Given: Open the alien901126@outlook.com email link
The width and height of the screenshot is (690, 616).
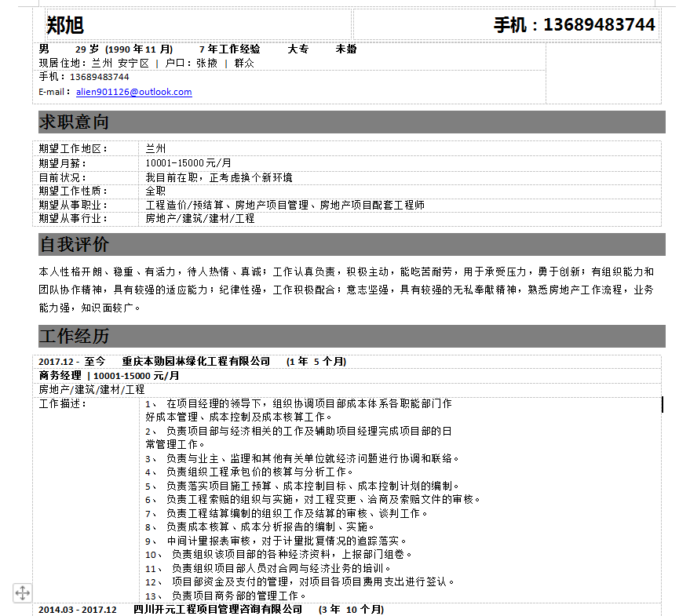Looking at the screenshot, I should (x=133, y=92).
